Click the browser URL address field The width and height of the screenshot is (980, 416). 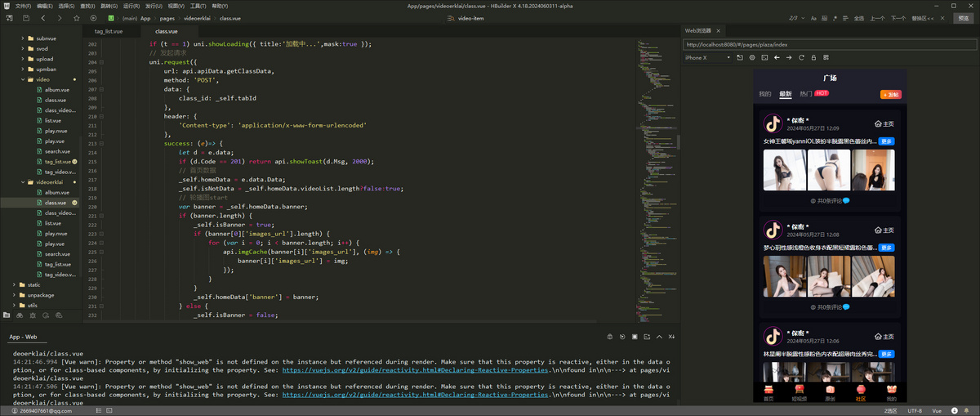[828, 44]
